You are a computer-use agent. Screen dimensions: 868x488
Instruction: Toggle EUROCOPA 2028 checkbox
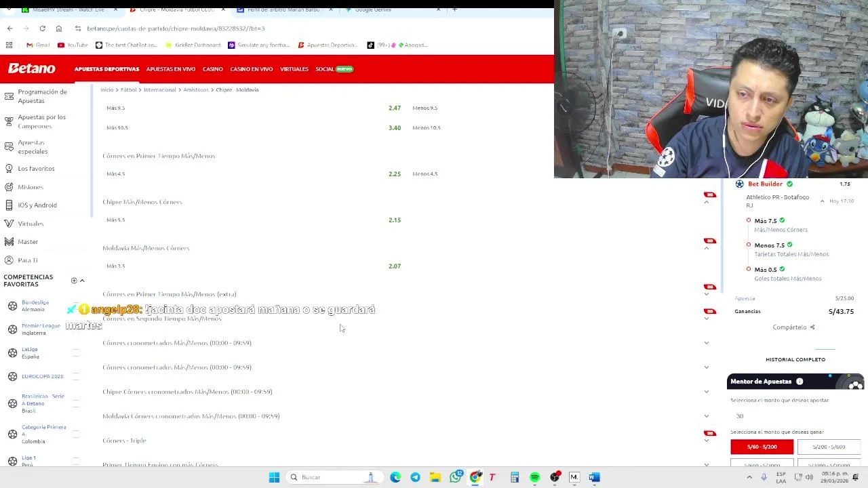tap(76, 376)
